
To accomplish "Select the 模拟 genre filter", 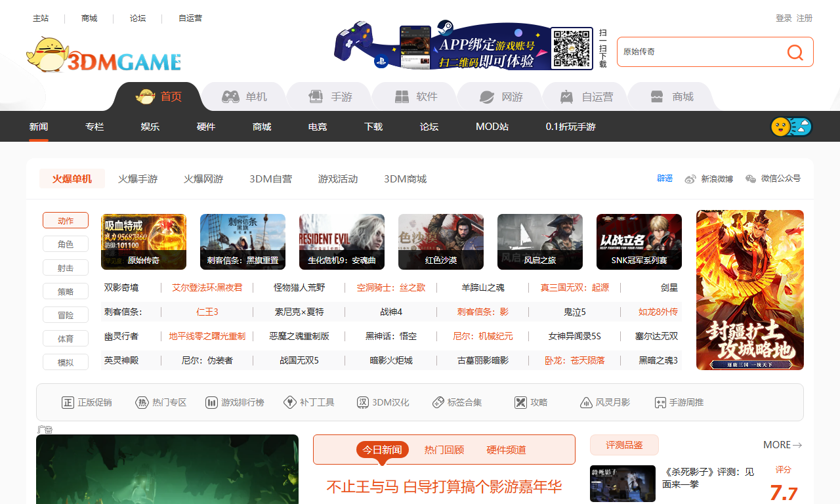I will (x=66, y=362).
